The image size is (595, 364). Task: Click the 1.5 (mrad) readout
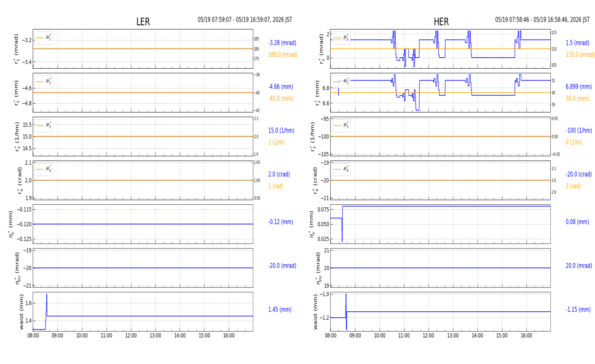[577, 43]
